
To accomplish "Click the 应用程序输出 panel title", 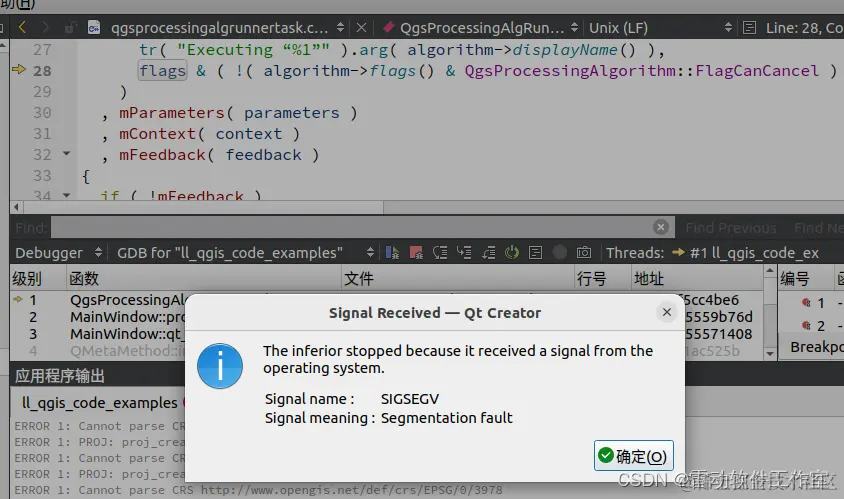I will coord(60,376).
